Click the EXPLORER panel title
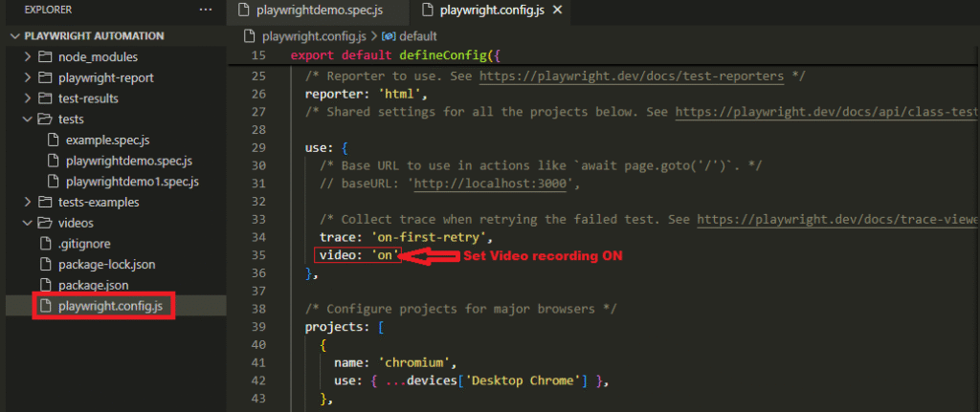The height and width of the screenshot is (412, 980). click(x=48, y=10)
